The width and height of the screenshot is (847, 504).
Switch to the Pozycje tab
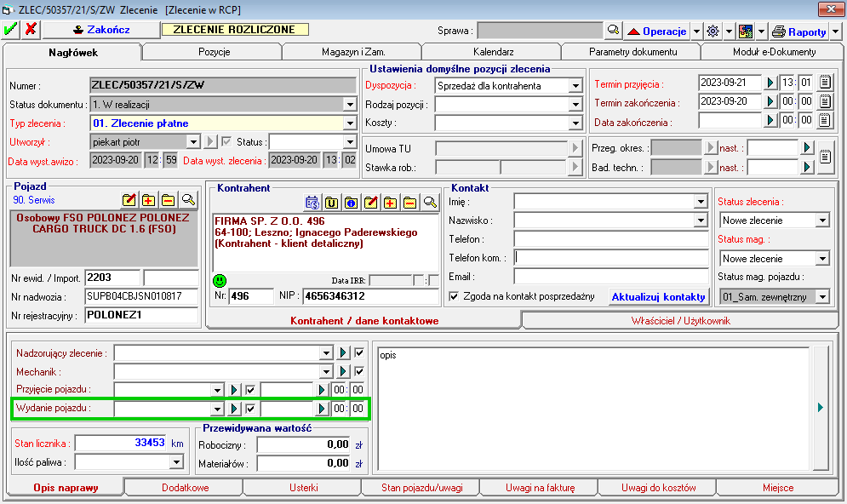(x=214, y=52)
